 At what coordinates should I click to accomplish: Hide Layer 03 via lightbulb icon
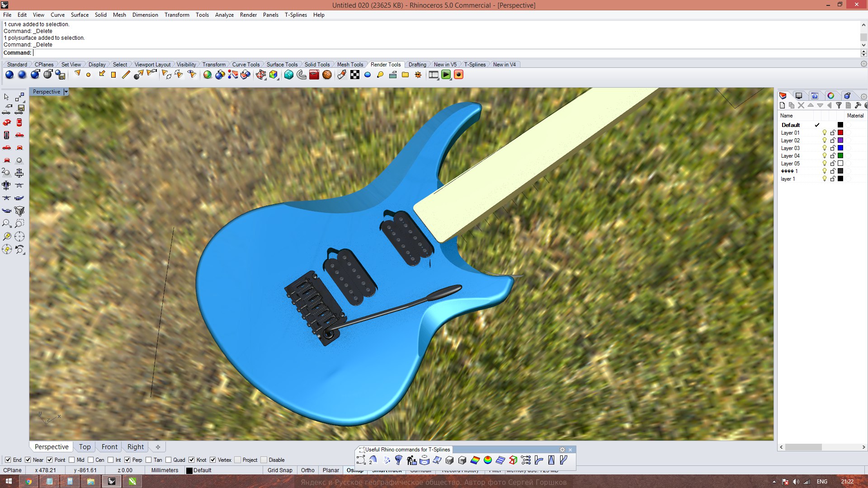[824, 148]
